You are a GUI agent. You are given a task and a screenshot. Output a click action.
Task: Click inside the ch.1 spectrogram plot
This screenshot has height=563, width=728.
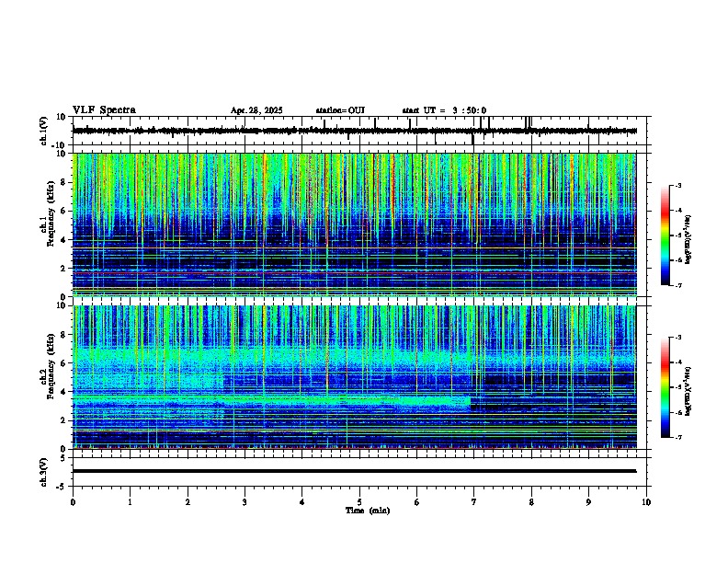(354, 224)
